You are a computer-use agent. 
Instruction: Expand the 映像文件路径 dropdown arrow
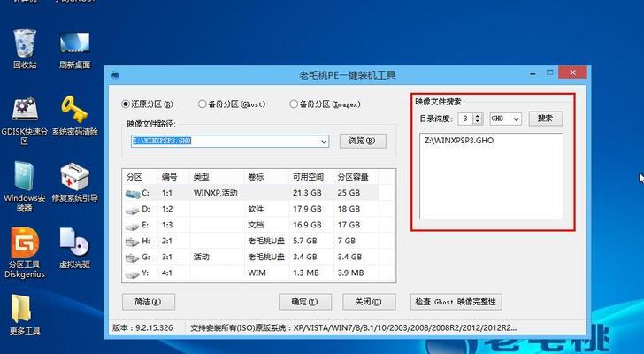pos(324,142)
